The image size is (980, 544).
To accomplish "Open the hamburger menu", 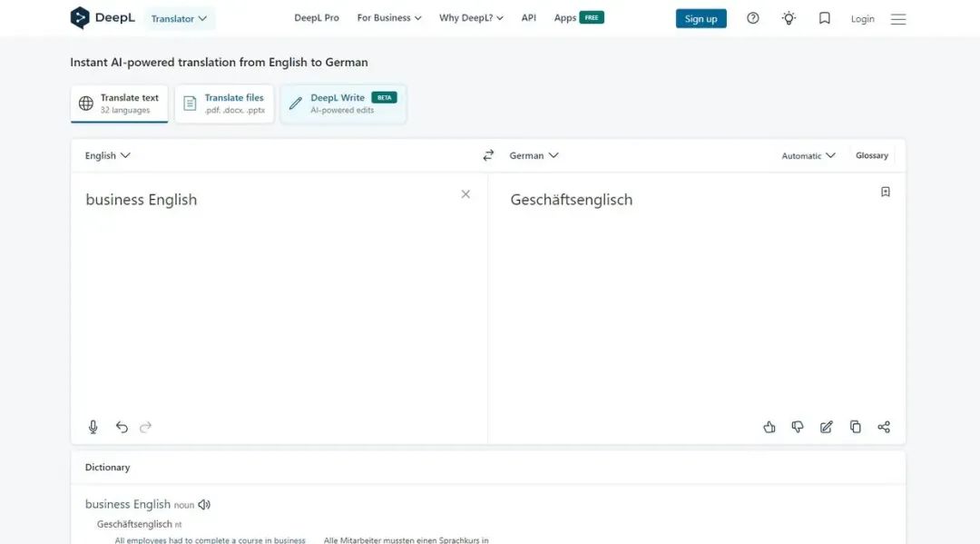I will pyautogui.click(x=898, y=19).
